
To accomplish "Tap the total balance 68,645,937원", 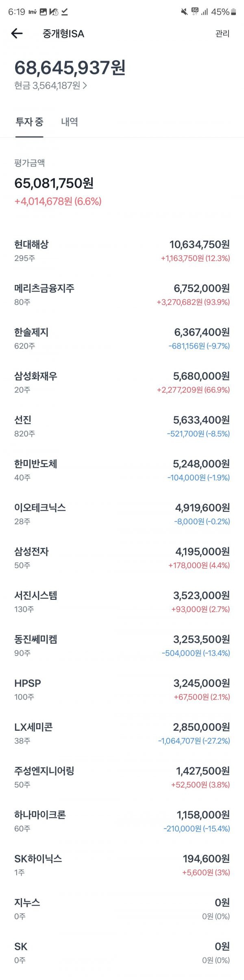I will click(70, 68).
